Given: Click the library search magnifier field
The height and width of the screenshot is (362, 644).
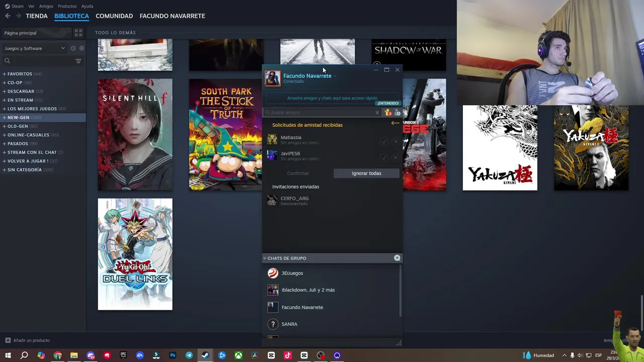Looking at the screenshot, I should click(39, 61).
